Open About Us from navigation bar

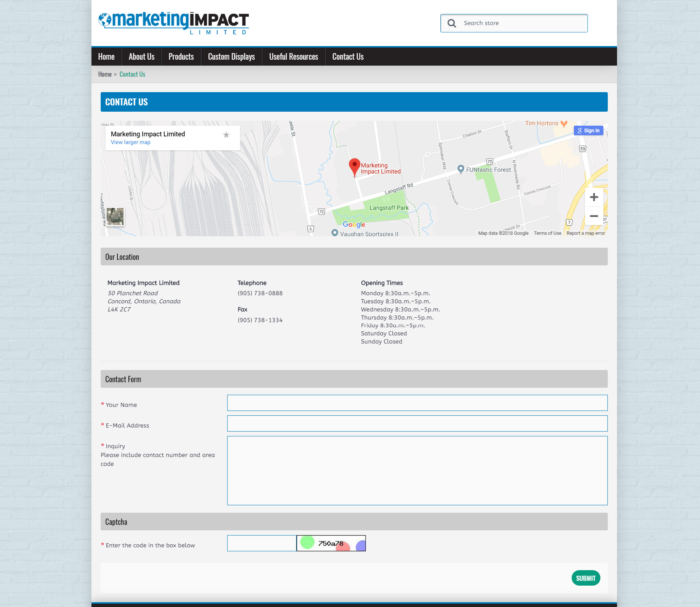pyautogui.click(x=142, y=57)
